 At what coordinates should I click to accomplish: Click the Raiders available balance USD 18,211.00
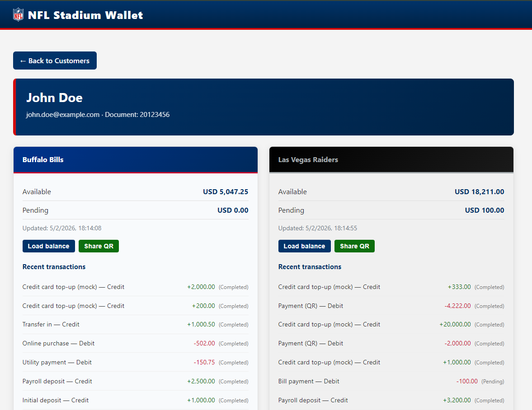pos(479,192)
